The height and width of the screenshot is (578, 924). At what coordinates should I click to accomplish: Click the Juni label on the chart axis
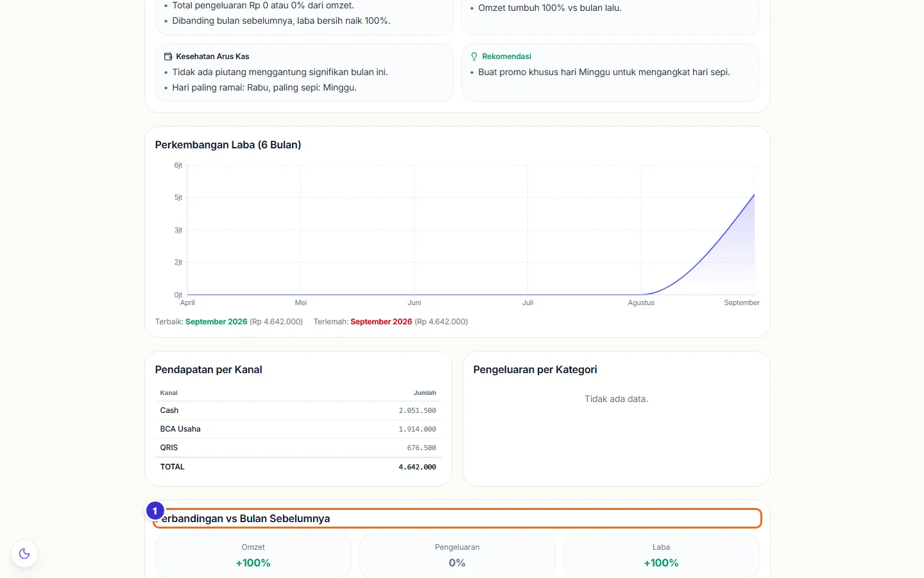coord(415,302)
